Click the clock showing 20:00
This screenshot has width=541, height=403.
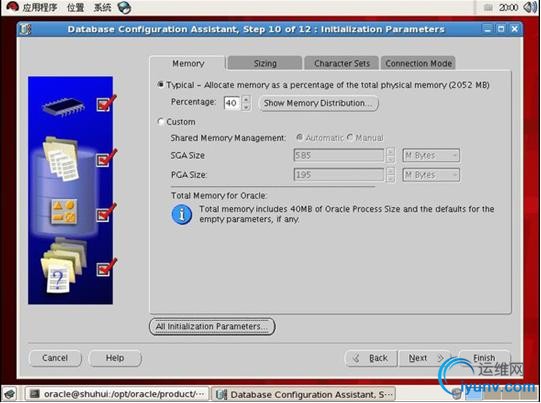pos(508,7)
